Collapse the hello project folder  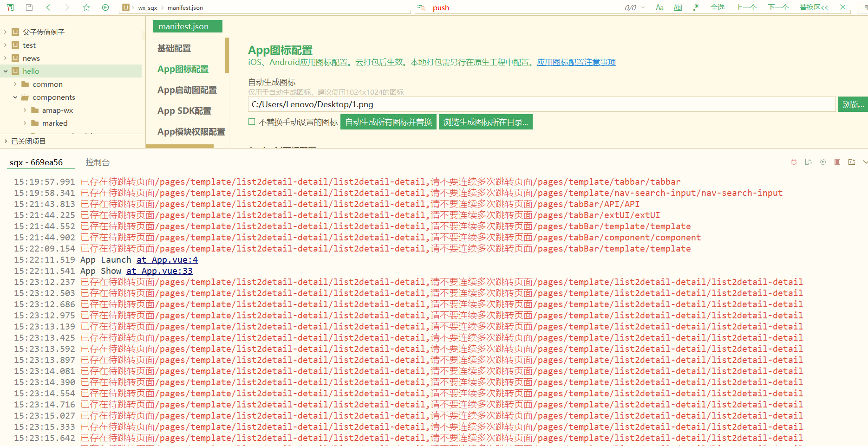tap(6, 71)
